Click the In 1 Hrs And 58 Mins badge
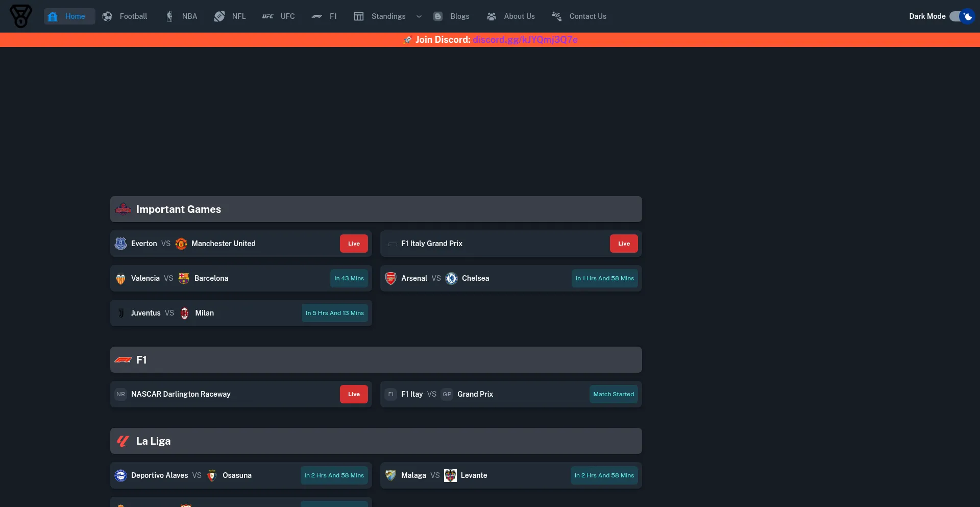 (605, 278)
